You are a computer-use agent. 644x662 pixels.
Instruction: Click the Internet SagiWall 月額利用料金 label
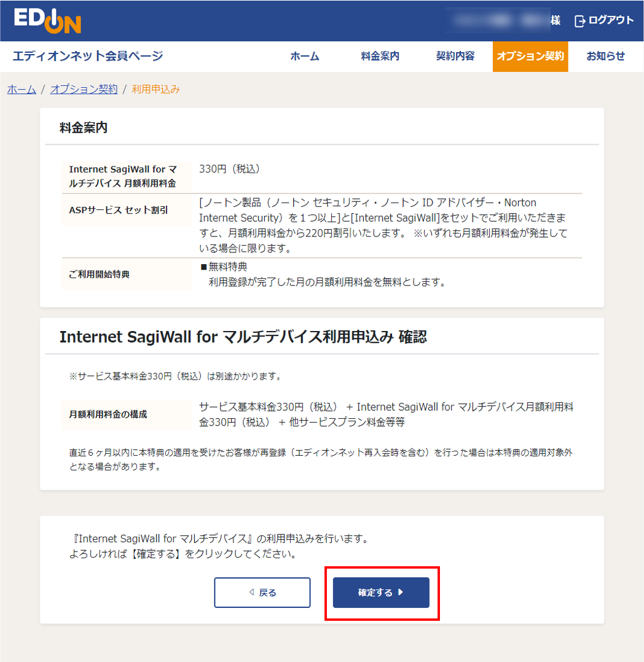pos(122,176)
